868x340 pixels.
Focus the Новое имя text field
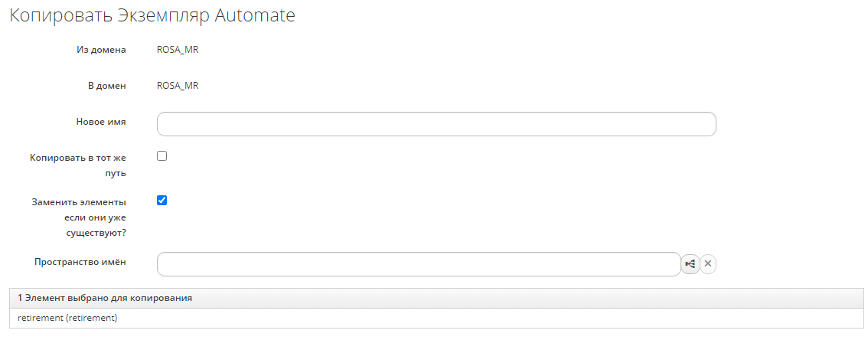436,124
